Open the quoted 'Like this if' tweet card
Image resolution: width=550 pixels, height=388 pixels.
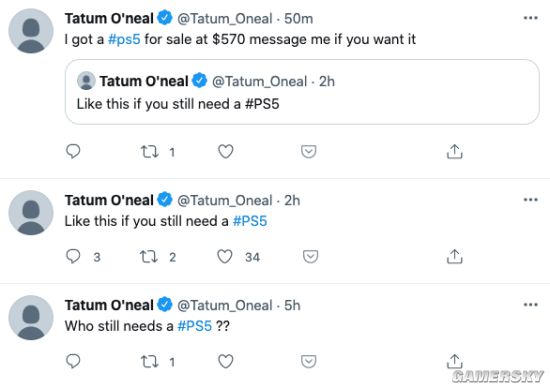coord(302,92)
